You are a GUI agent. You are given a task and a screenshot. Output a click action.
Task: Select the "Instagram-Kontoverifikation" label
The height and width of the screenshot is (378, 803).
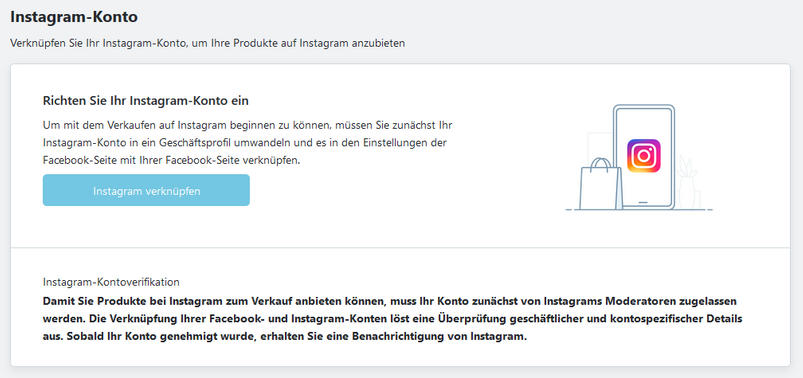point(111,282)
